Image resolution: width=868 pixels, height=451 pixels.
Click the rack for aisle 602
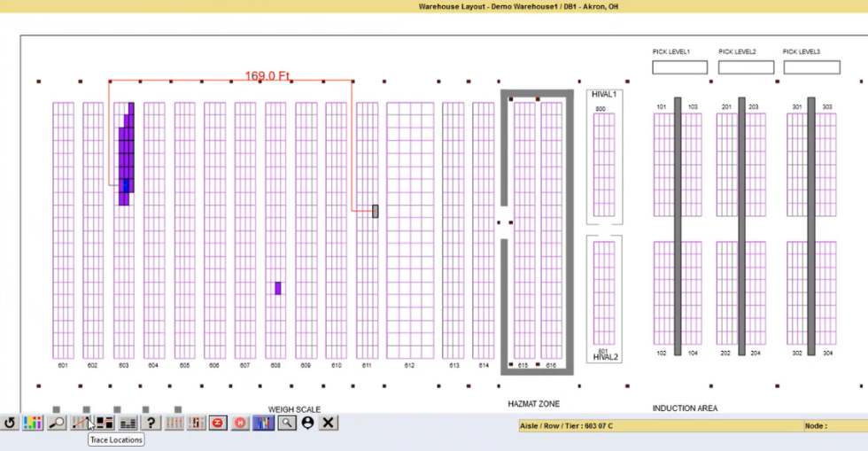coord(93,230)
